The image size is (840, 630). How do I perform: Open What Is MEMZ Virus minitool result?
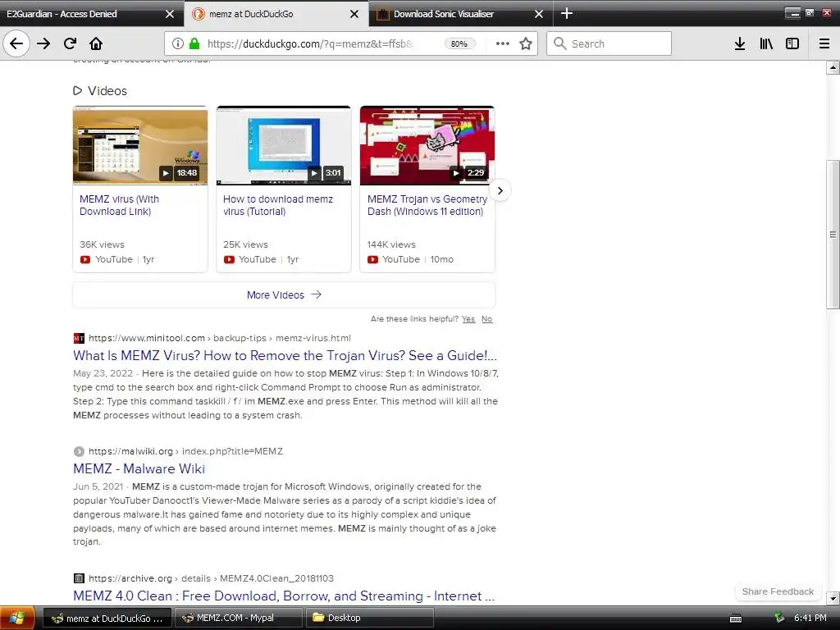pos(285,356)
